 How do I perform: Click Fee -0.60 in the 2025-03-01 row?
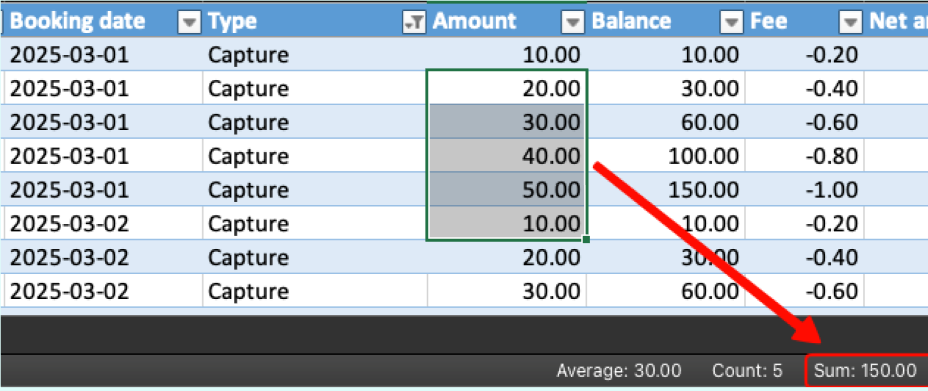[x=804, y=122]
